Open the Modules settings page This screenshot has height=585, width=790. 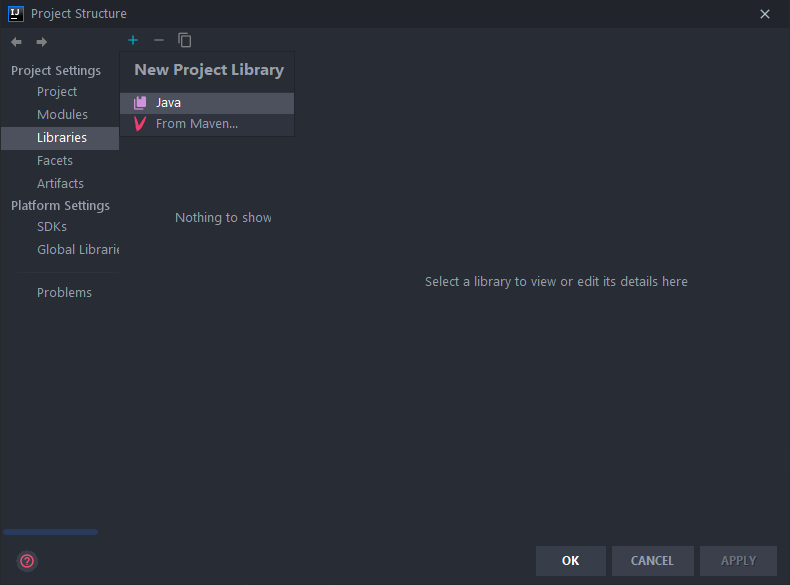click(62, 114)
